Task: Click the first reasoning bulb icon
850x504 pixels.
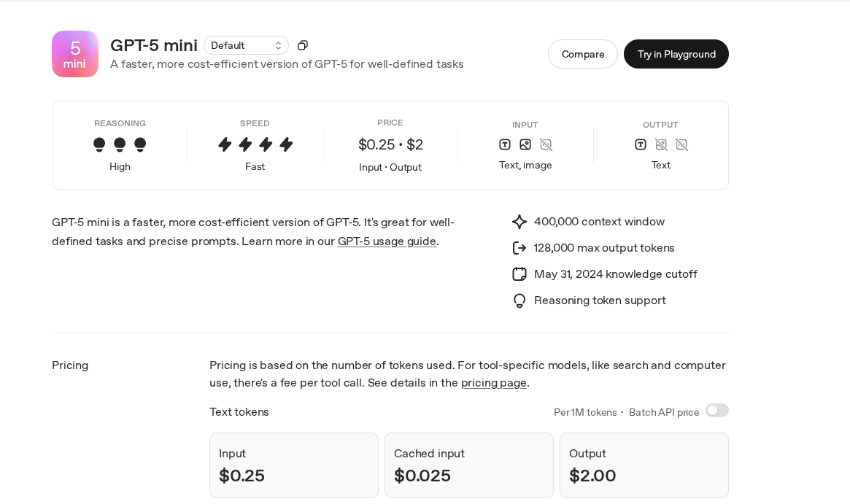Action: click(99, 144)
